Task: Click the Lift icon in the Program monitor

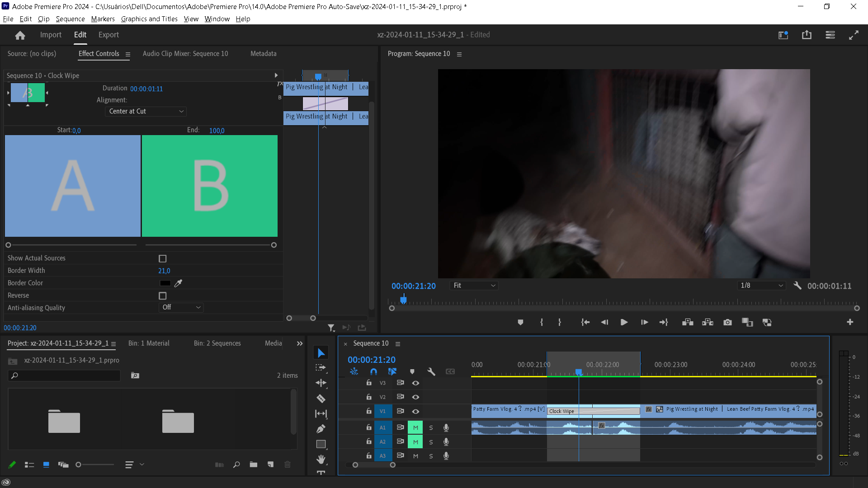Action: [687, 322]
